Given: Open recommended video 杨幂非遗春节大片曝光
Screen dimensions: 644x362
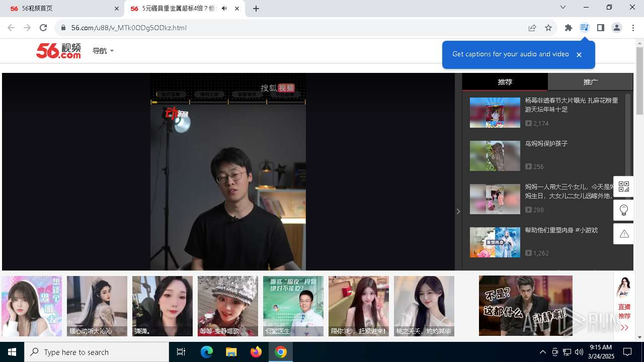Looking at the screenshot, I should (x=572, y=105).
